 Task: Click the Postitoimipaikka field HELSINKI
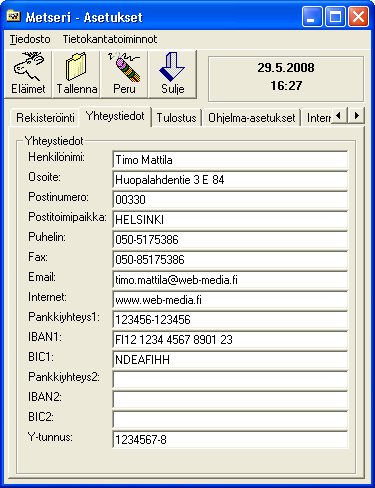coord(230,220)
